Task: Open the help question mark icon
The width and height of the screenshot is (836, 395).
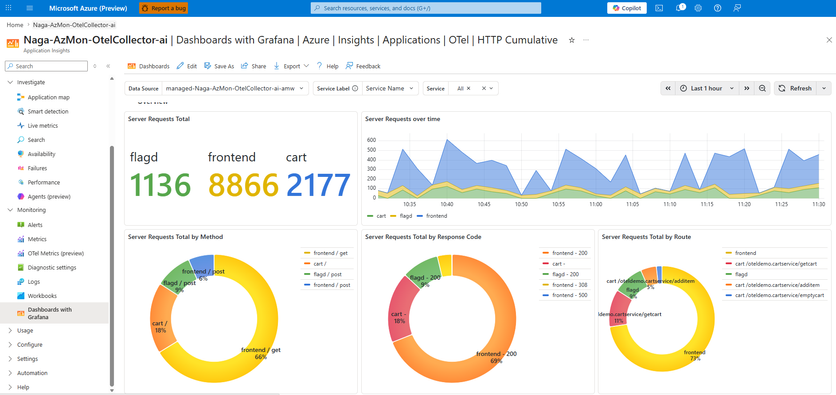Action: (718, 8)
